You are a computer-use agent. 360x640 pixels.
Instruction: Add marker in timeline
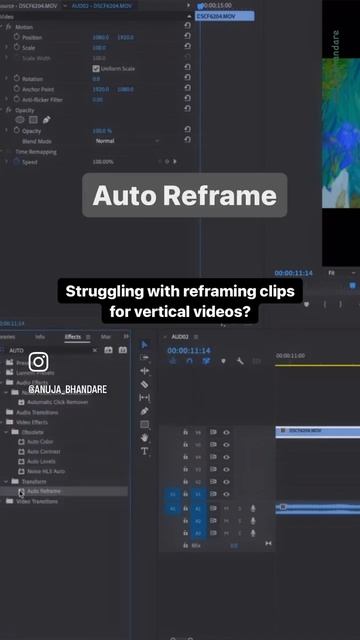[223, 361]
